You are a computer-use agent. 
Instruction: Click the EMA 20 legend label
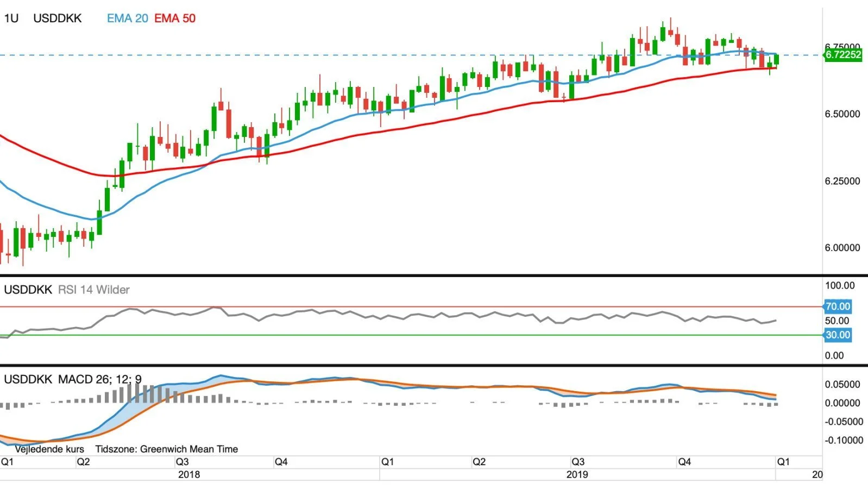[127, 18]
